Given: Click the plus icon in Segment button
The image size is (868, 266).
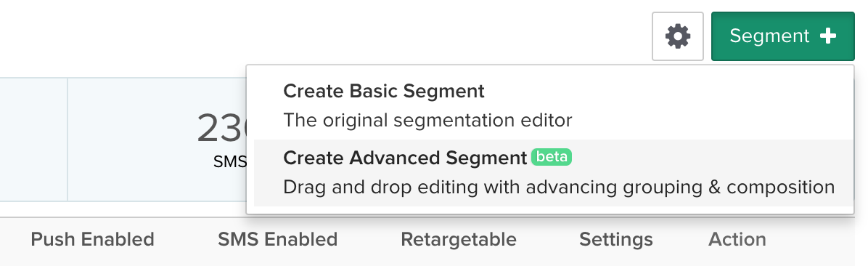Looking at the screenshot, I should click(x=827, y=36).
